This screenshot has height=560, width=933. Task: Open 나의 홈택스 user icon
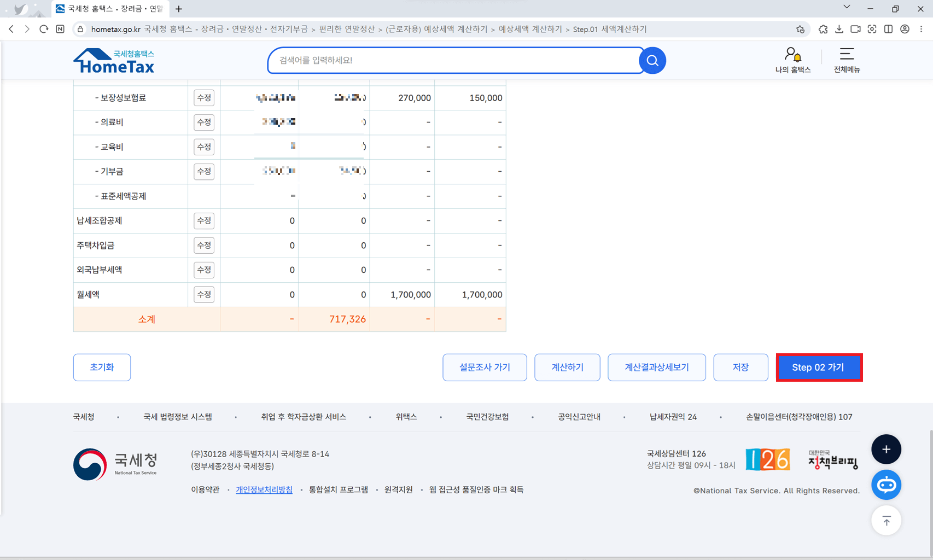[x=792, y=60]
